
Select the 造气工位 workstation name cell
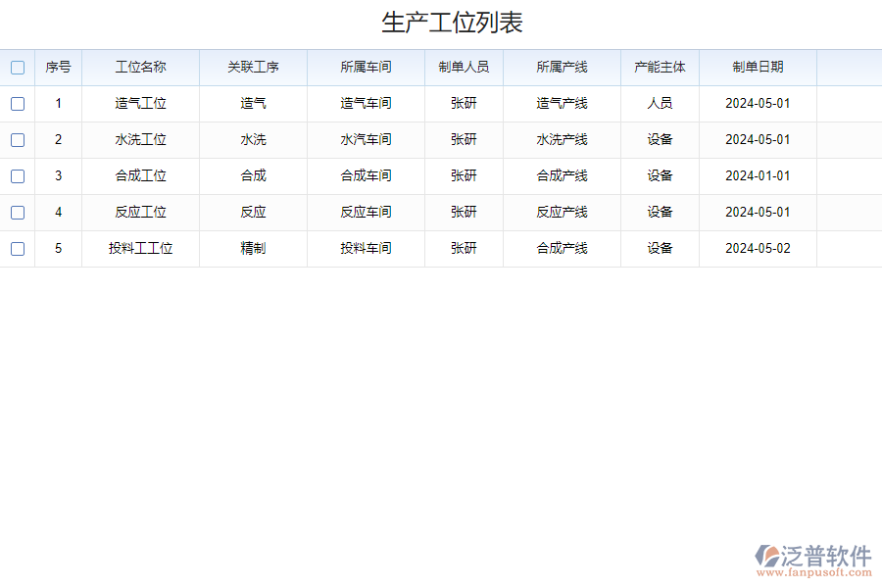pos(141,103)
